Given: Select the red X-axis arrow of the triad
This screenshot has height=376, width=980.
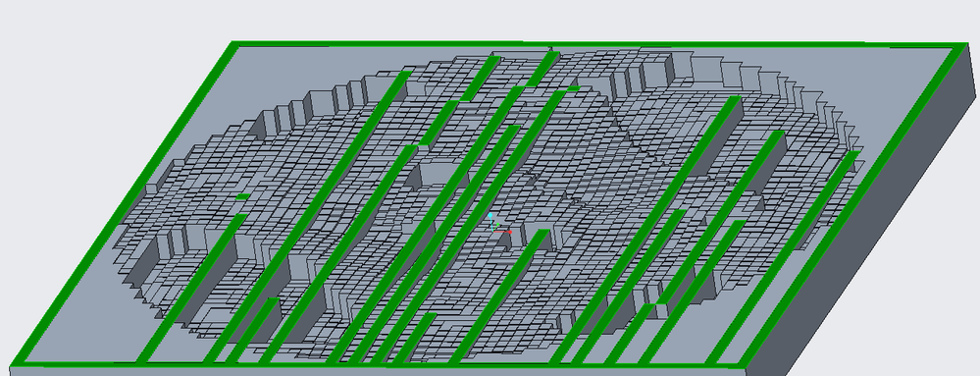Looking at the screenshot, I should [504, 232].
